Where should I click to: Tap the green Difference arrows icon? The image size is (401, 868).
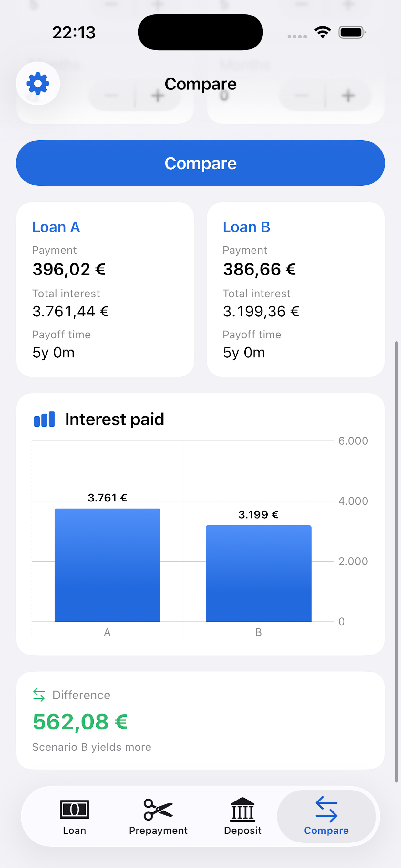click(39, 695)
